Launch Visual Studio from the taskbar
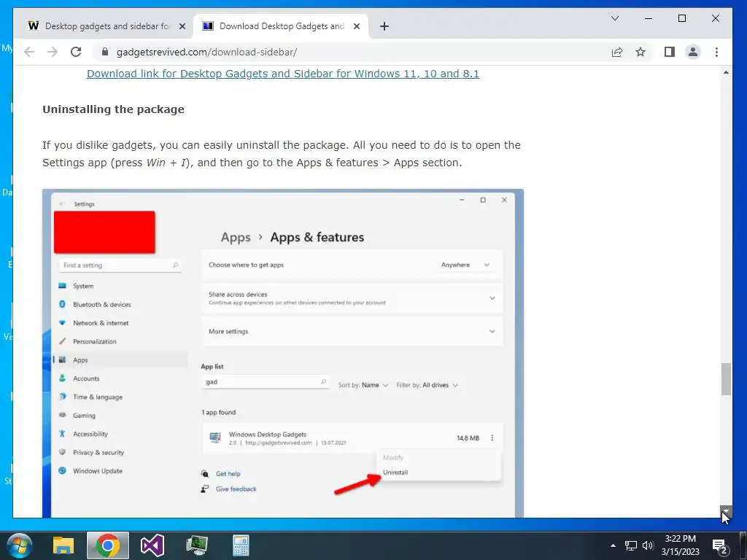The height and width of the screenshot is (560, 747). pos(152,545)
